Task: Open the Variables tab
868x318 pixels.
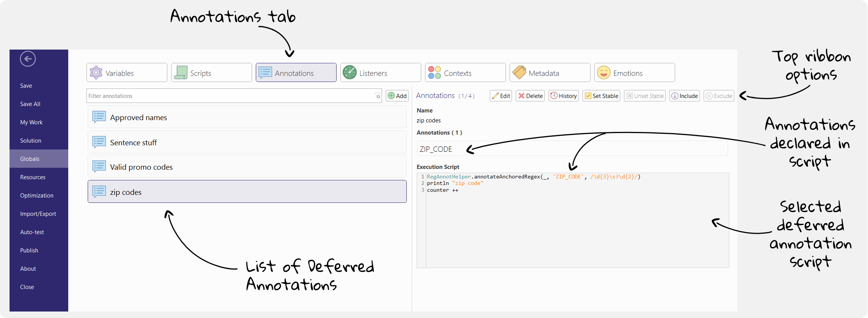Action: click(x=127, y=72)
